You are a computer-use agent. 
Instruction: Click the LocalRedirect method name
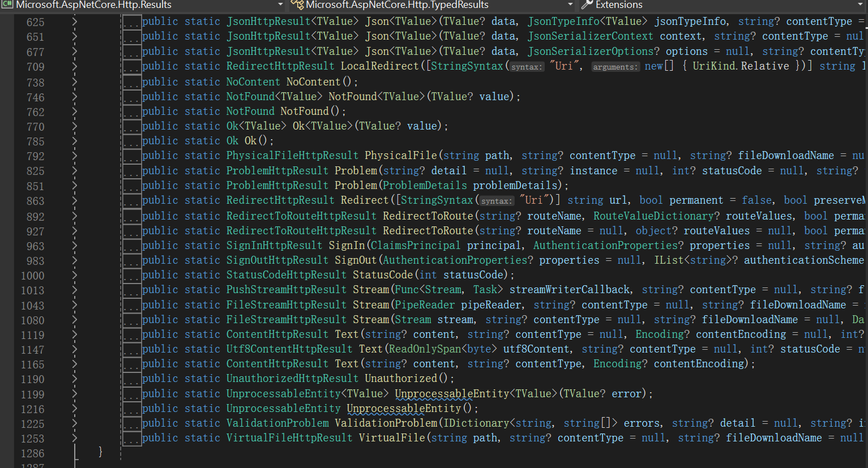pyautogui.click(x=379, y=66)
